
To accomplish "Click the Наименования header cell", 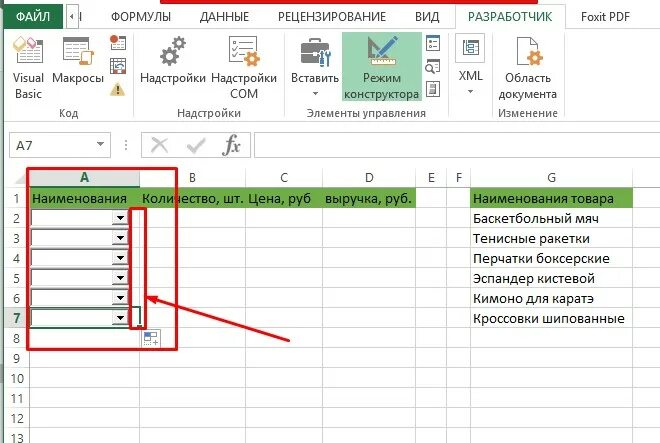I will pyautogui.click(x=85, y=198).
